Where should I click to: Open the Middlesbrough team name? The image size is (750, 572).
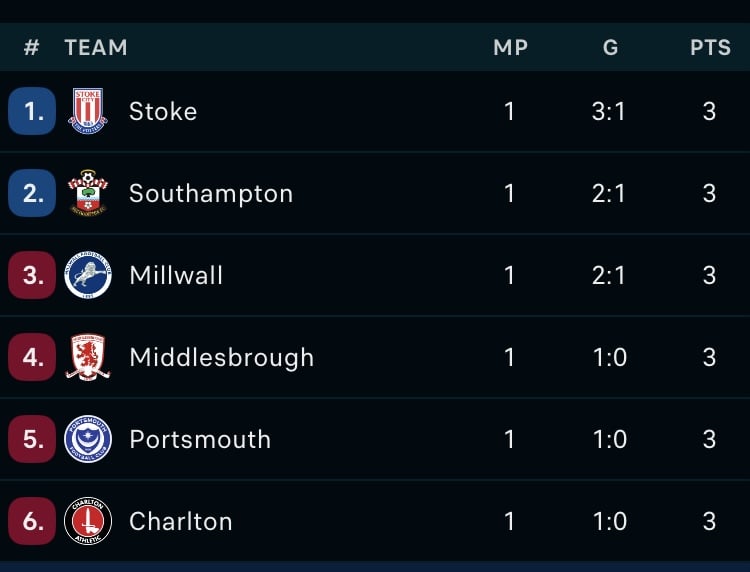point(221,358)
